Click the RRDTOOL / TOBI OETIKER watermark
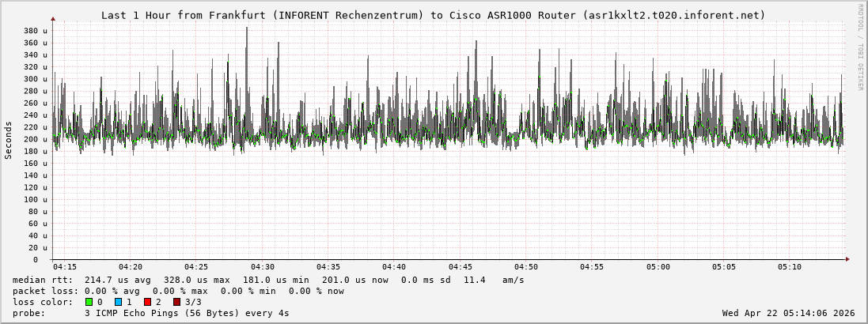This screenshot has width=868, height=324. tap(860, 47)
